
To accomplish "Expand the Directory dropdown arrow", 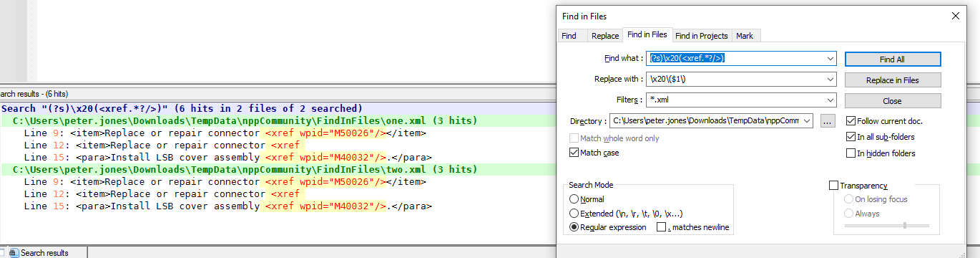I will (807, 120).
